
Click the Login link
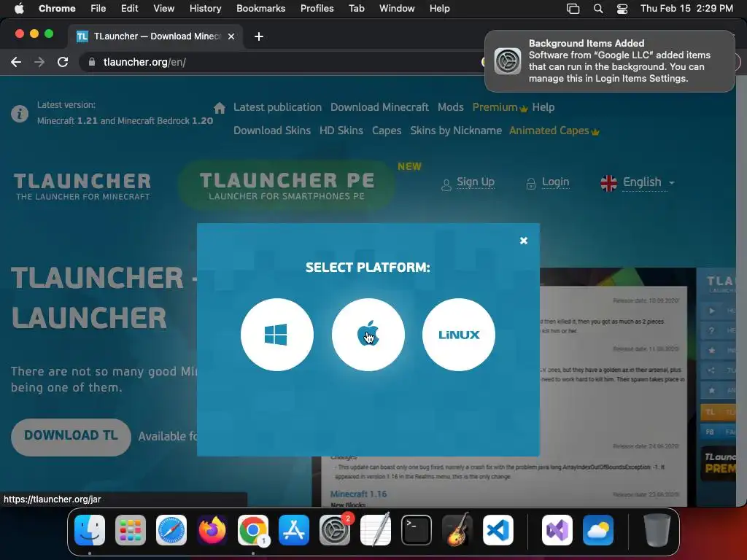[x=555, y=182]
